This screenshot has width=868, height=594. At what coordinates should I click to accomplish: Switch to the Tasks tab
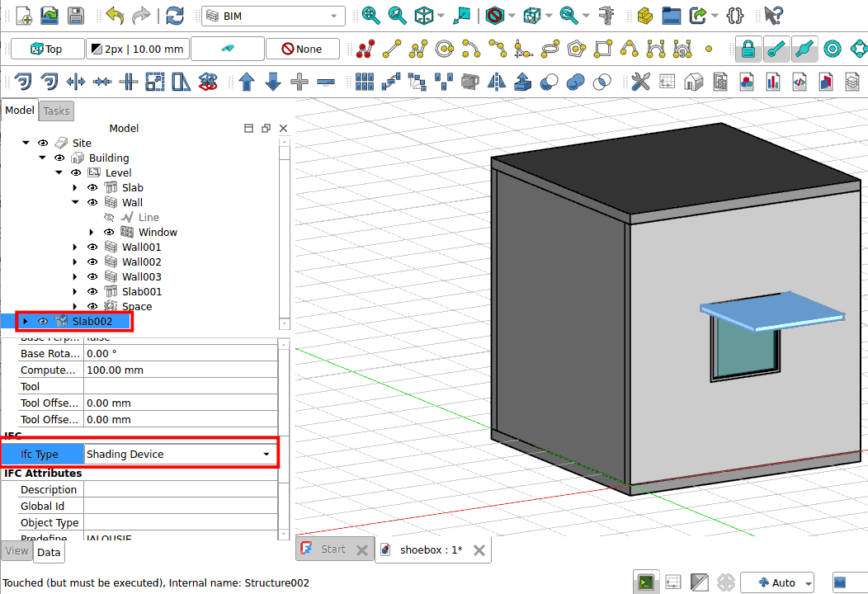(56, 111)
